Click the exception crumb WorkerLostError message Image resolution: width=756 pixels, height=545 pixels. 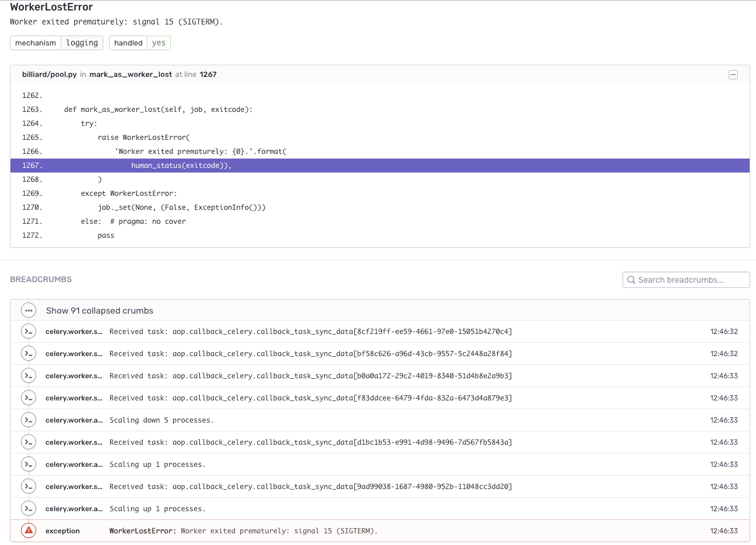click(244, 531)
